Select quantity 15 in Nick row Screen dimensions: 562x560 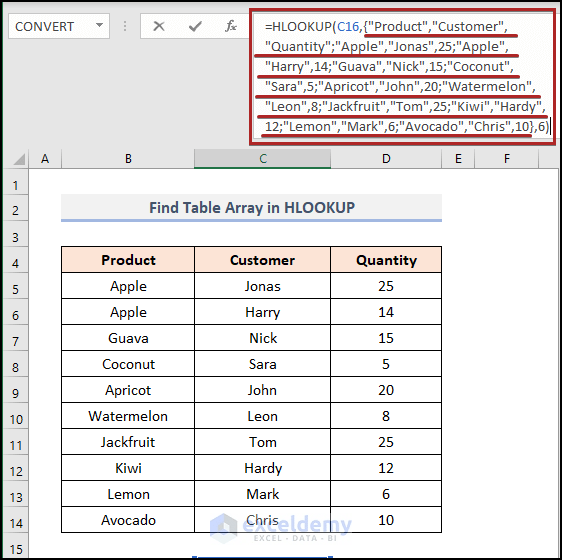click(386, 338)
